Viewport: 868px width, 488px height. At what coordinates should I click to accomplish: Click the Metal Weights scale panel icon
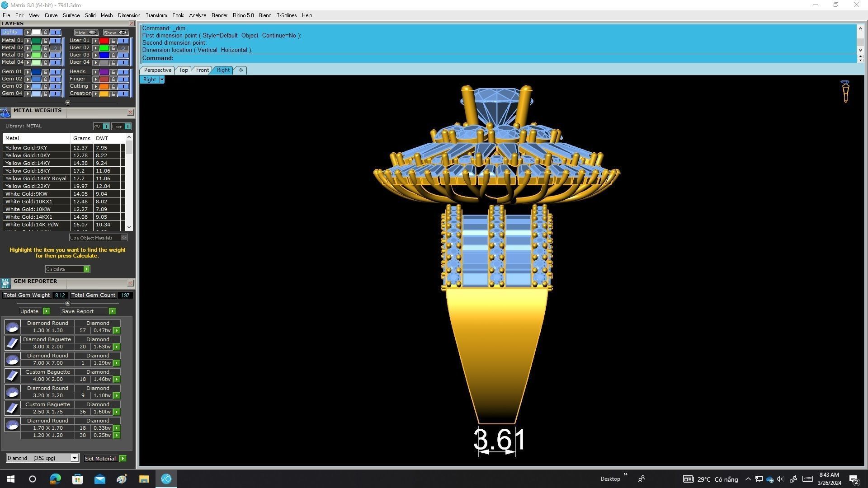pos(5,113)
